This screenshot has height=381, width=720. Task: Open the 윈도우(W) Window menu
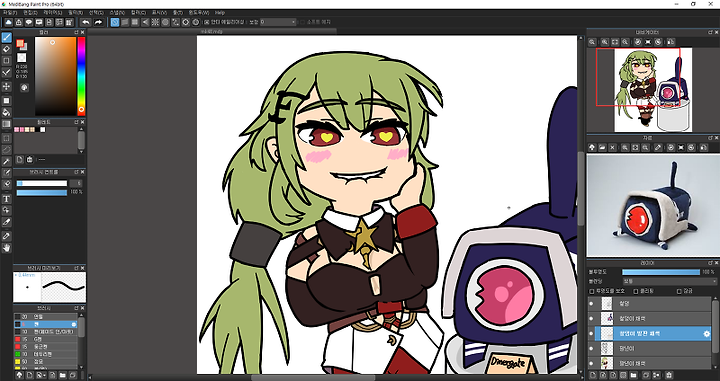point(198,12)
